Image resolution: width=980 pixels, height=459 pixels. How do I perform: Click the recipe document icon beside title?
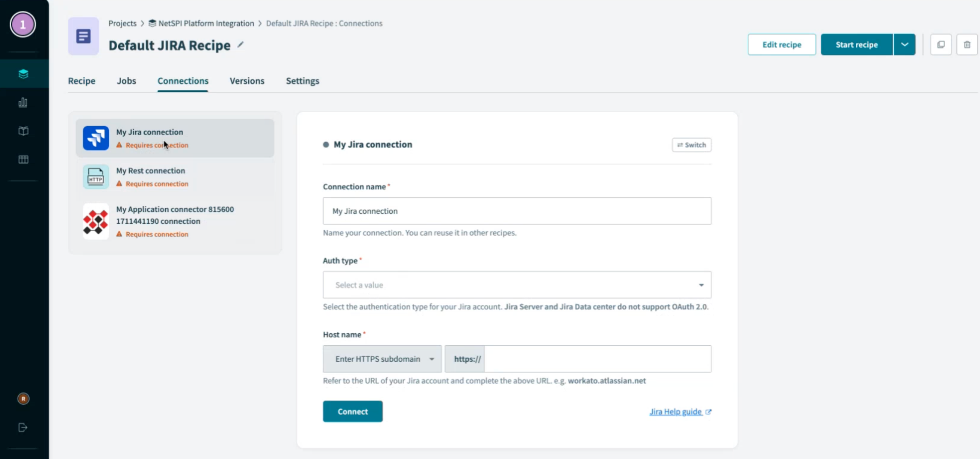[83, 36]
